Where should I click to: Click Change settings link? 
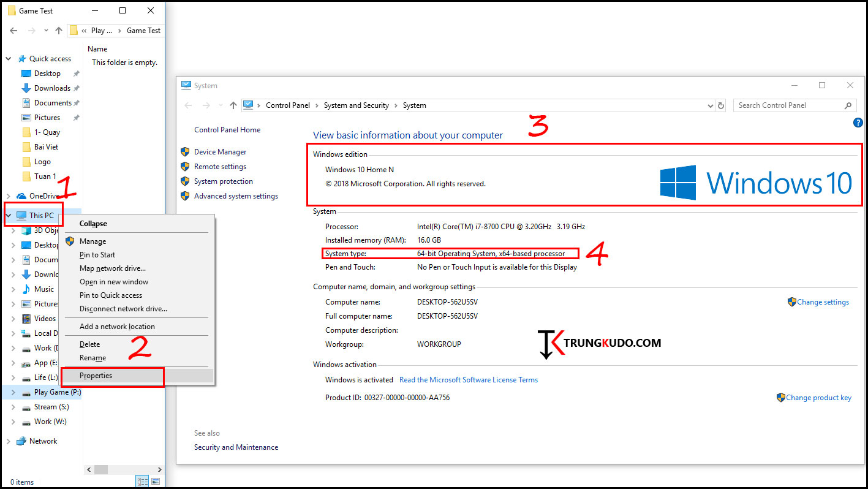pyautogui.click(x=823, y=302)
